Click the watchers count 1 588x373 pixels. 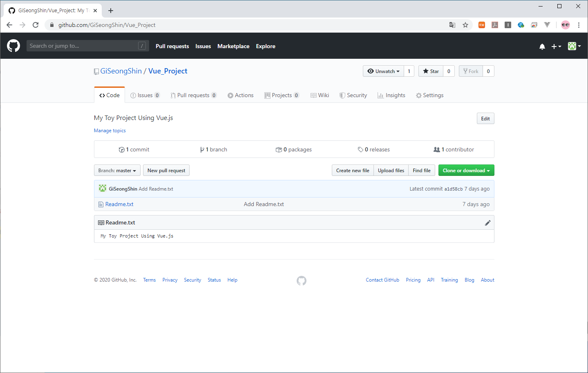coord(409,71)
